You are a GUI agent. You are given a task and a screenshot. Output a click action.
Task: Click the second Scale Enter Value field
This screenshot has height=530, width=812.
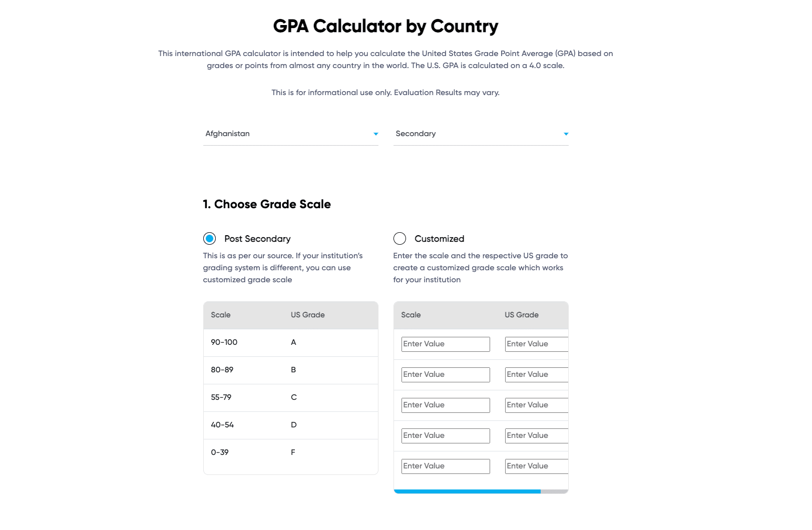(445, 374)
